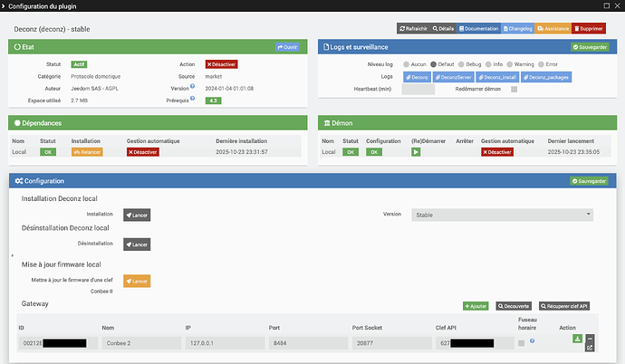625x364 pixels.
Task: Click the Version date 2024-01-04 01:01:08
Action: point(229,89)
